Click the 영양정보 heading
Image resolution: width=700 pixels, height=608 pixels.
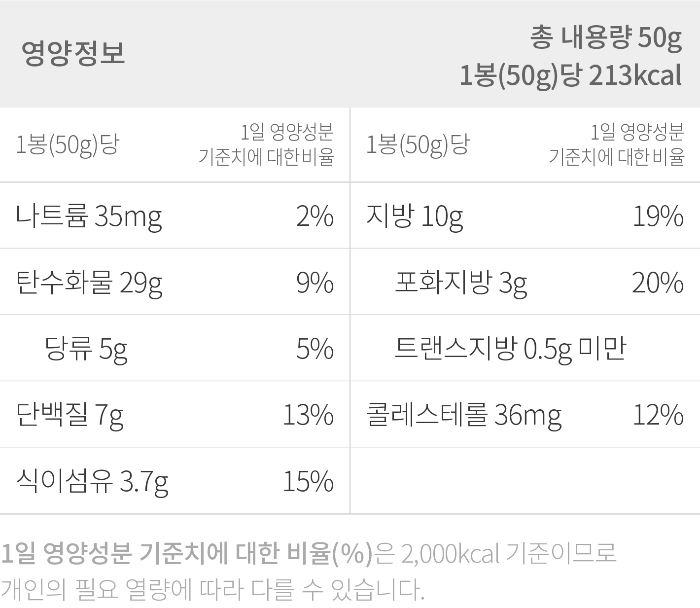73,53
